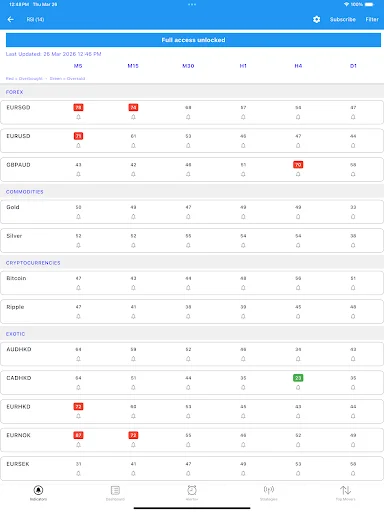Image resolution: width=384 pixels, height=512 pixels.
Task: Tap the bell under EURSGD D1
Action: [x=353, y=117]
